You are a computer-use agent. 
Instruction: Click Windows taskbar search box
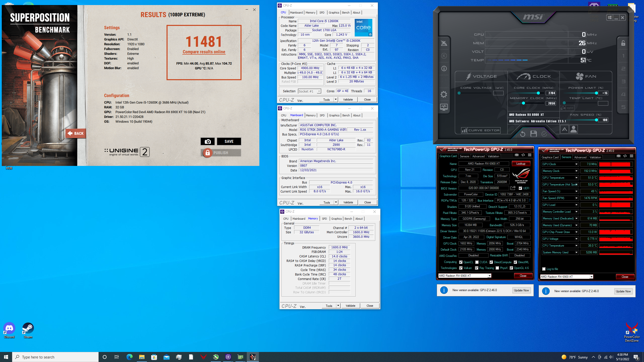coord(55,357)
